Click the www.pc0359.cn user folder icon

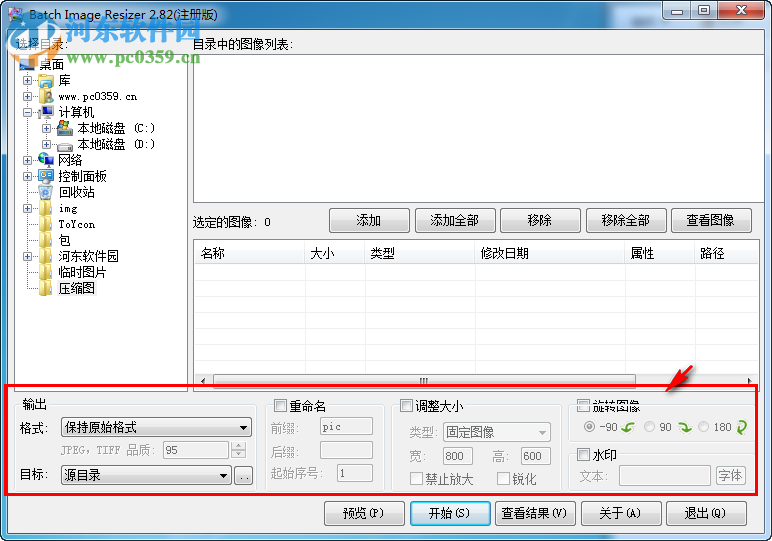coord(46,96)
